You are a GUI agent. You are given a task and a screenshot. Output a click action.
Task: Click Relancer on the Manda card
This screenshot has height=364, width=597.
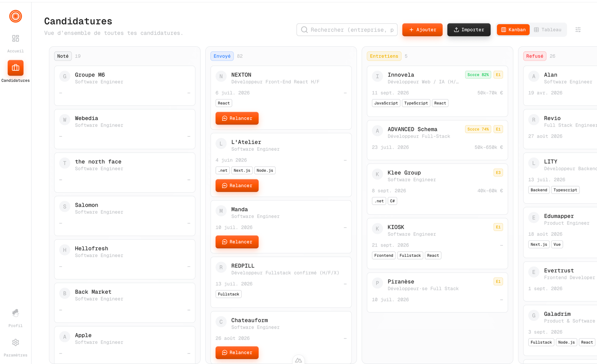pyautogui.click(x=237, y=242)
